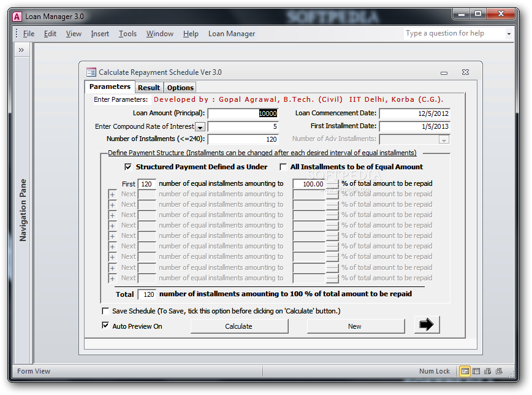Switch to Form View icon in status bar
The image size is (532, 395).
465,371
